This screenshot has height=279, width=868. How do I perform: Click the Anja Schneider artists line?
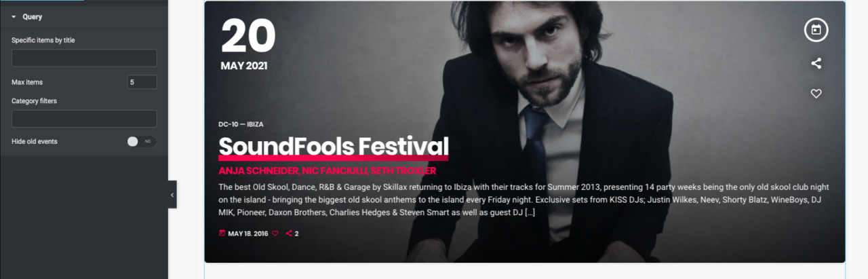point(327,171)
